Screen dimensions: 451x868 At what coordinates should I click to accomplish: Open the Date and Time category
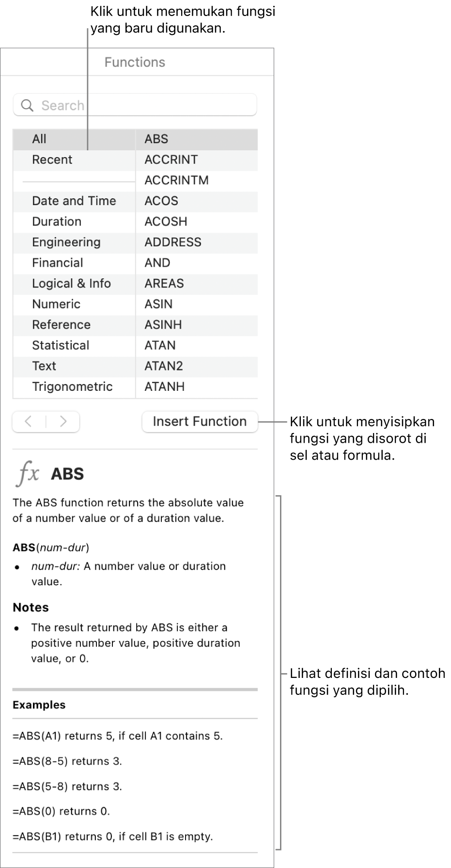pyautogui.click(x=74, y=201)
